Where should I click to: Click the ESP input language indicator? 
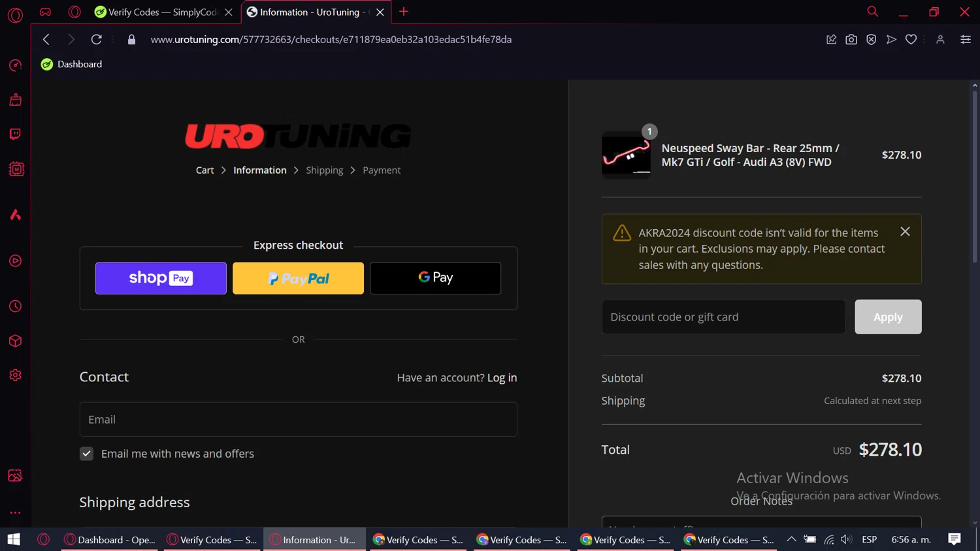click(x=869, y=539)
